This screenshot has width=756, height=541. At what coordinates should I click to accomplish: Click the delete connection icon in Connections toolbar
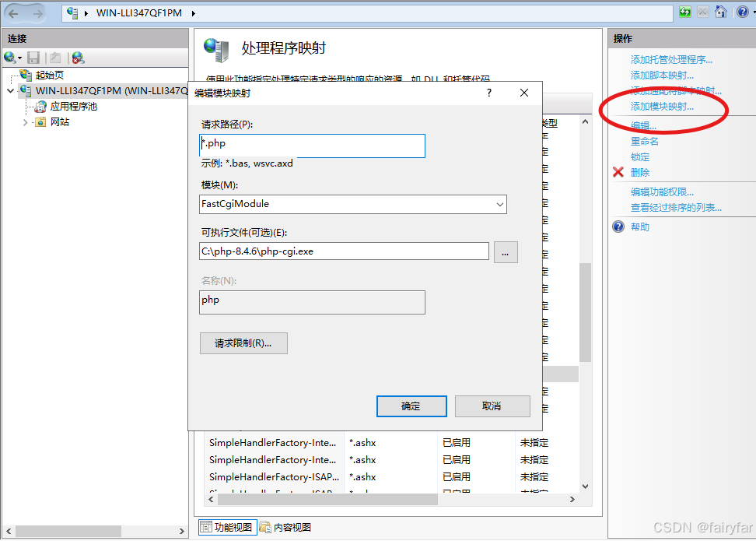click(x=78, y=58)
